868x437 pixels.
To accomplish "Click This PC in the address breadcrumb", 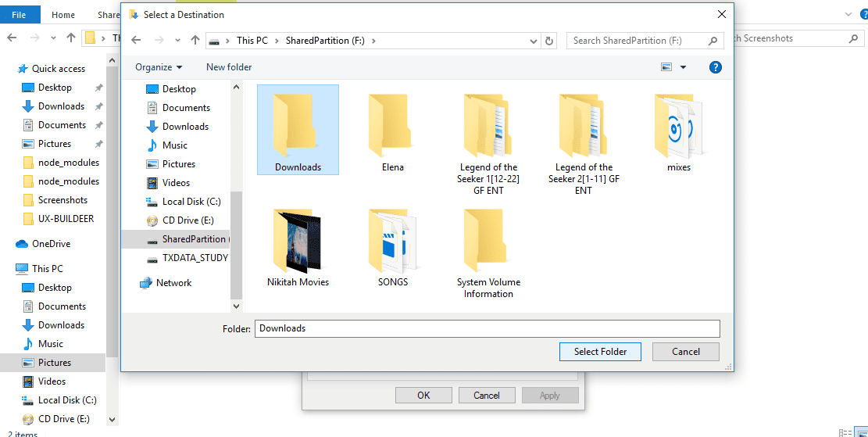I will tap(252, 41).
